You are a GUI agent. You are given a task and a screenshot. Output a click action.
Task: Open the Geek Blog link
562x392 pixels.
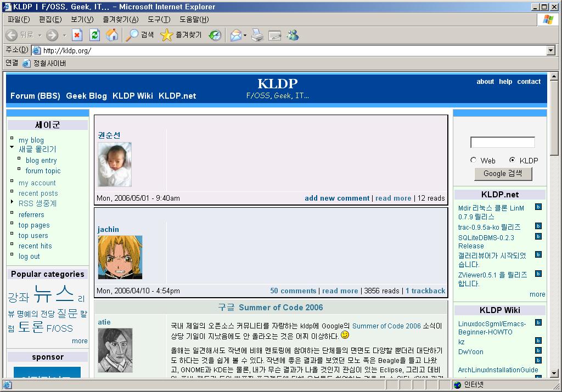coord(86,96)
